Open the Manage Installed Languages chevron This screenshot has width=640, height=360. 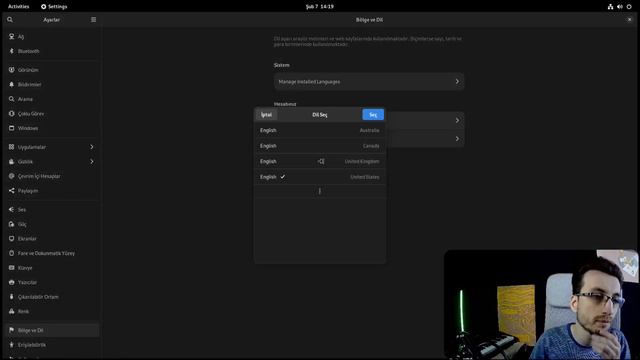point(457,82)
